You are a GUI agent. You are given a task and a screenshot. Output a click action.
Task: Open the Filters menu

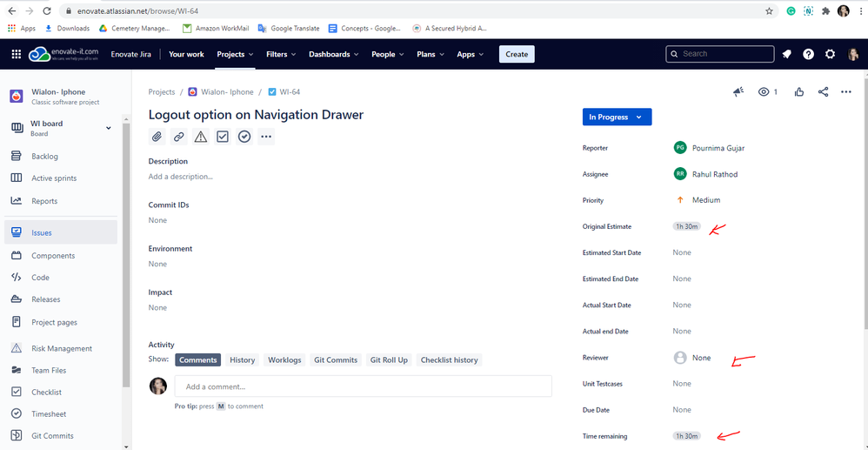[x=281, y=54]
